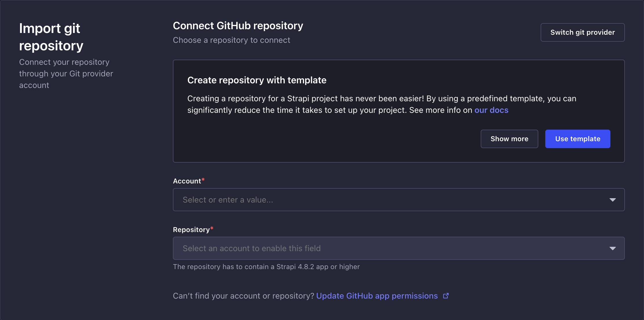Click the Create repository with template card

[x=399, y=111]
